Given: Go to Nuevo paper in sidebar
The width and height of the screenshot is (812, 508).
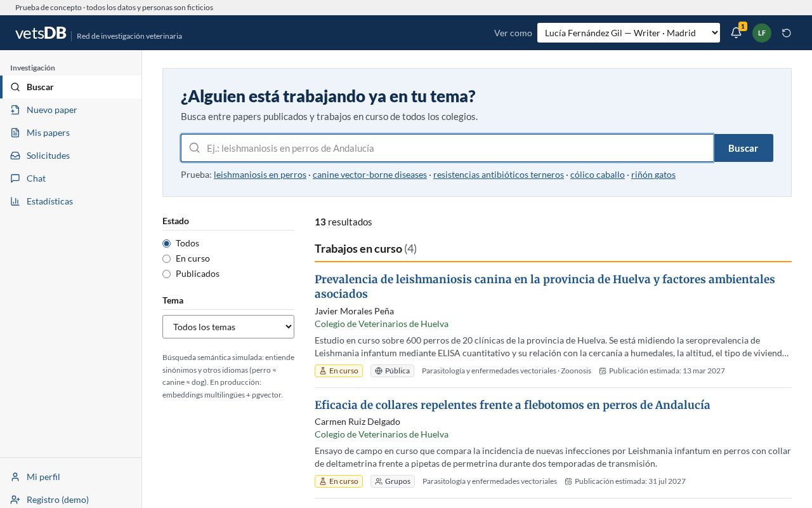Looking at the screenshot, I should tap(70, 110).
